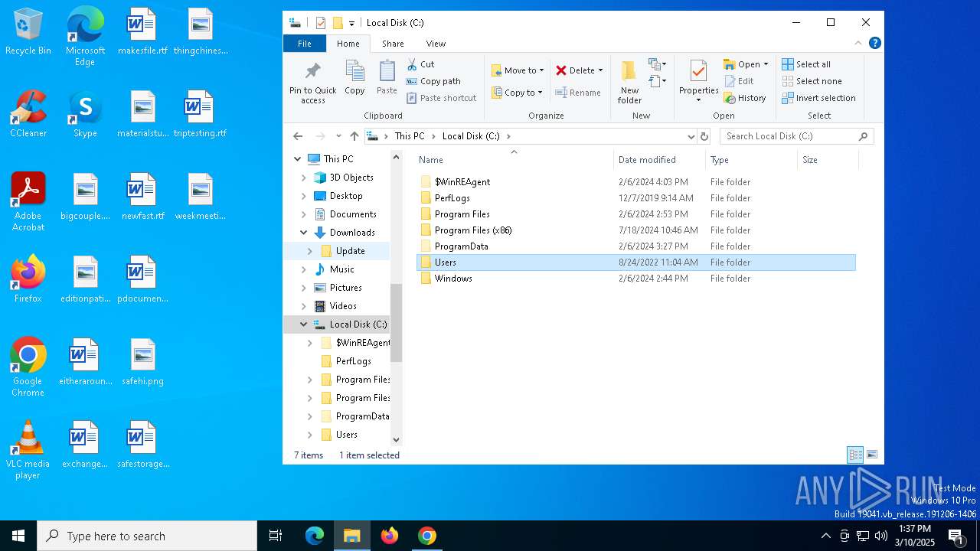Viewport: 980px width, 551px height.
Task: Go back with the back arrow
Action: (298, 136)
